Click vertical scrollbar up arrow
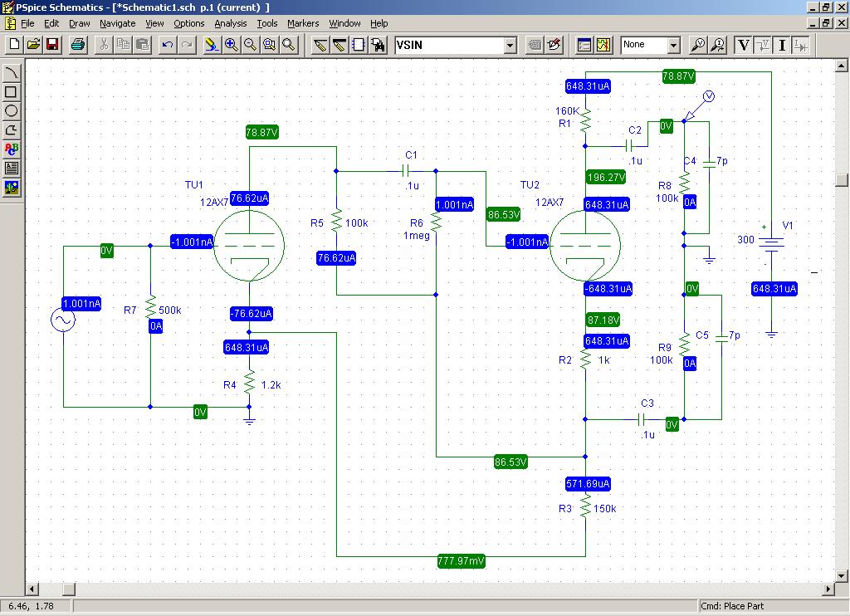The image size is (850, 616). tap(842, 66)
